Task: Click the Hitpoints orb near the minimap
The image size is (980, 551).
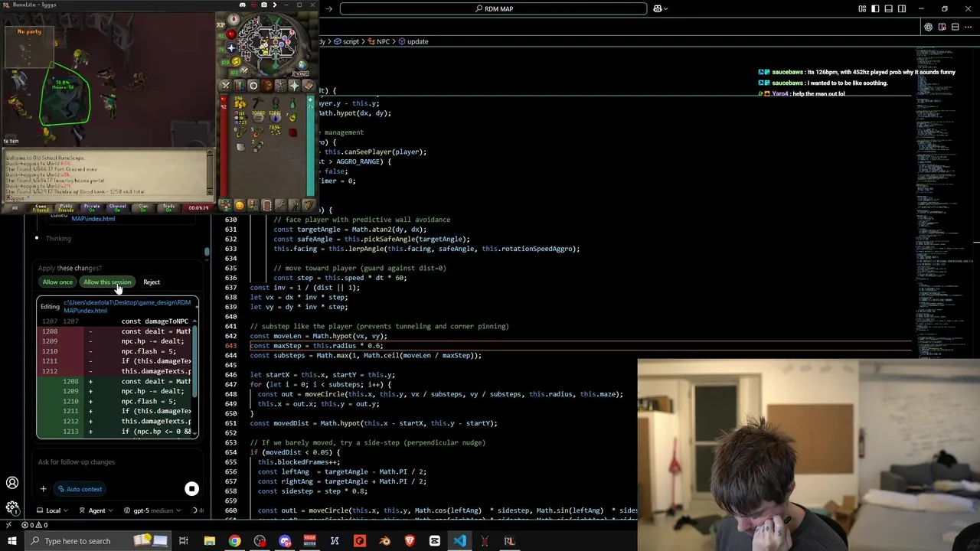Action: coord(230,35)
